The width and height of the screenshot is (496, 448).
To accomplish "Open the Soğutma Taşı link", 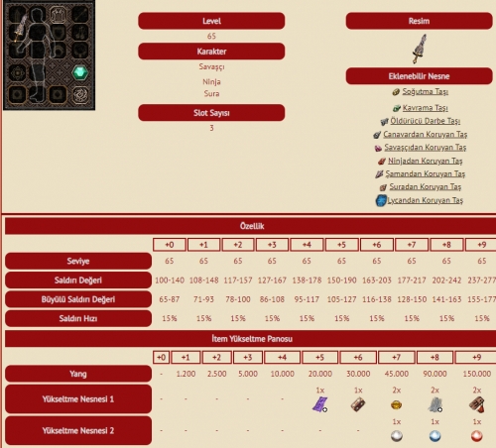I will 425,91.
